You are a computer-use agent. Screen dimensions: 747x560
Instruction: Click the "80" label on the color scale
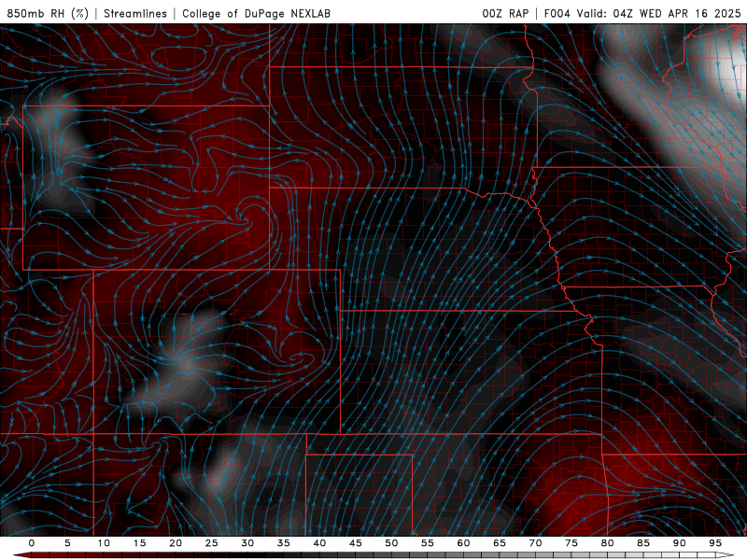pyautogui.click(x=607, y=543)
